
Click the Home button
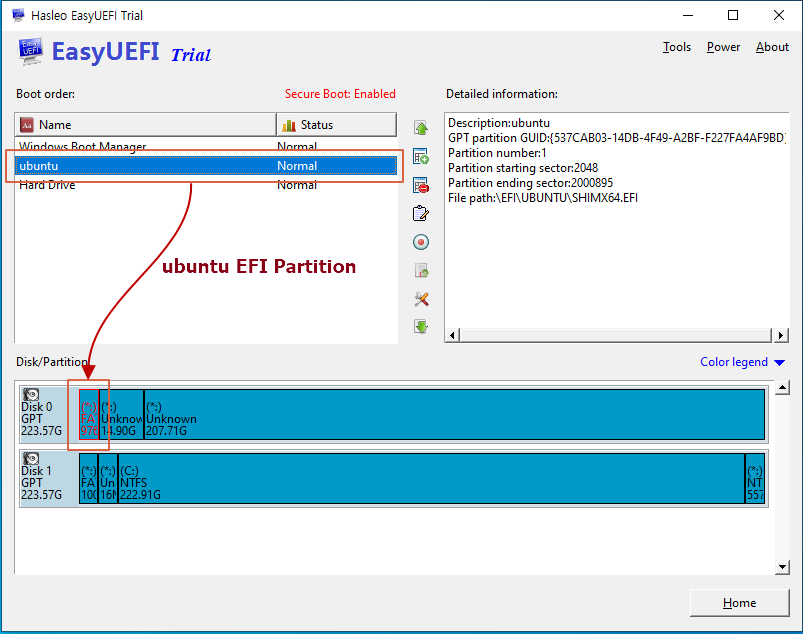739,603
